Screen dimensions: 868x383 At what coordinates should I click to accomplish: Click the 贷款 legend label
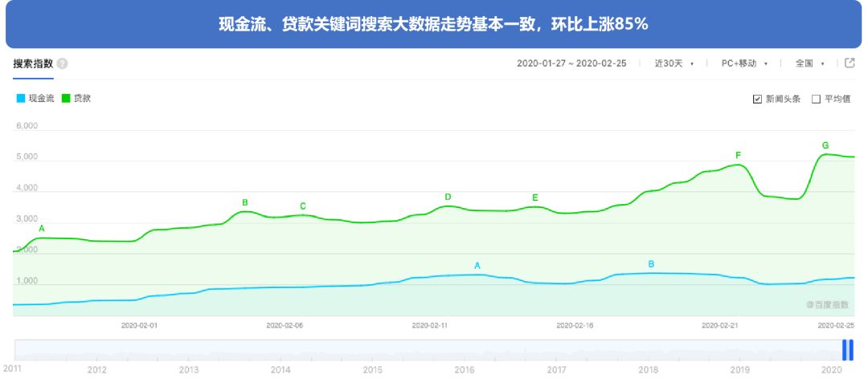(81, 99)
